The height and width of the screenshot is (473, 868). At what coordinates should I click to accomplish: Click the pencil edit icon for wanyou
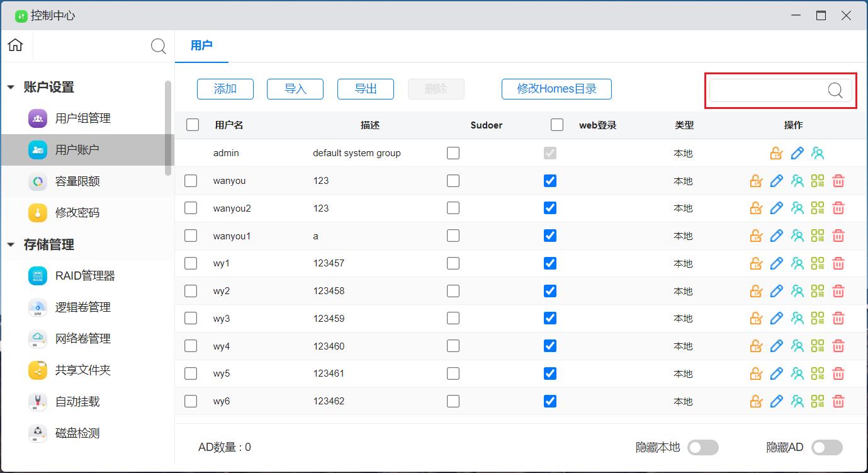pos(777,181)
